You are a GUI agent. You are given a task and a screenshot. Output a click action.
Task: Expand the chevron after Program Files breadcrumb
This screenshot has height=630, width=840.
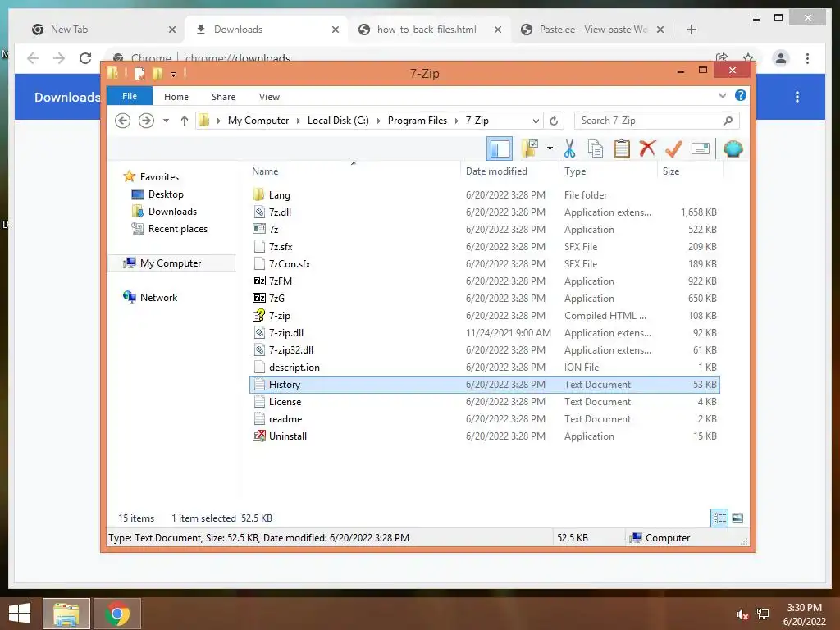coord(456,121)
